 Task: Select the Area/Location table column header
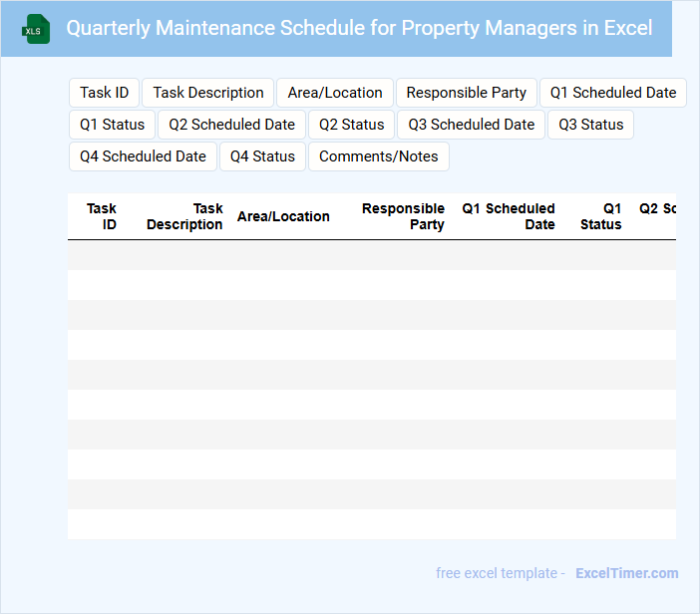tap(283, 216)
